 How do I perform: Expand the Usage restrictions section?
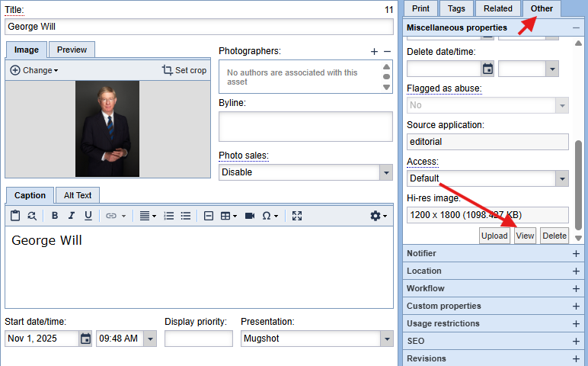(576, 323)
